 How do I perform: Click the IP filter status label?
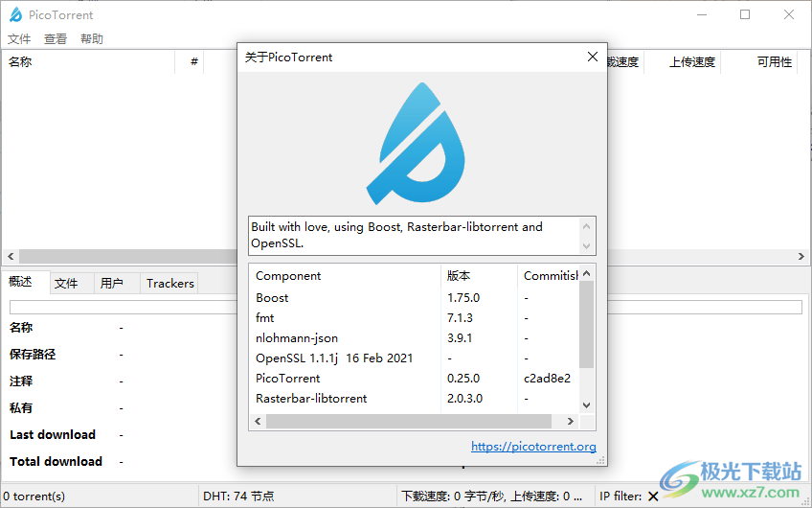pyautogui.click(x=620, y=496)
